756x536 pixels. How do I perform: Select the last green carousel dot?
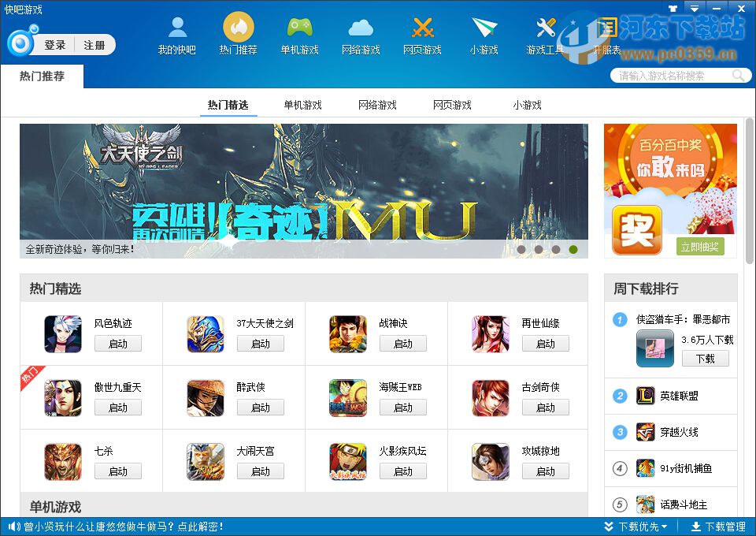click(573, 248)
